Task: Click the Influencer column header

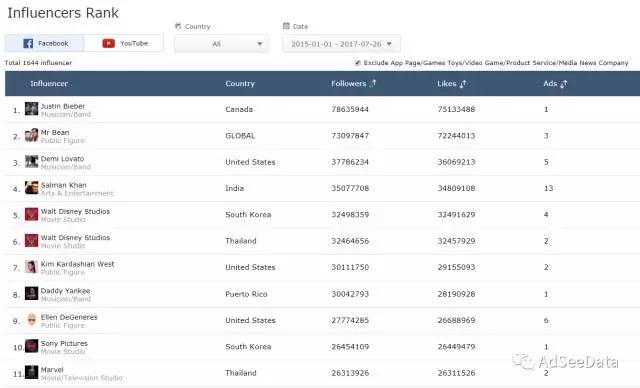Action: point(49,84)
